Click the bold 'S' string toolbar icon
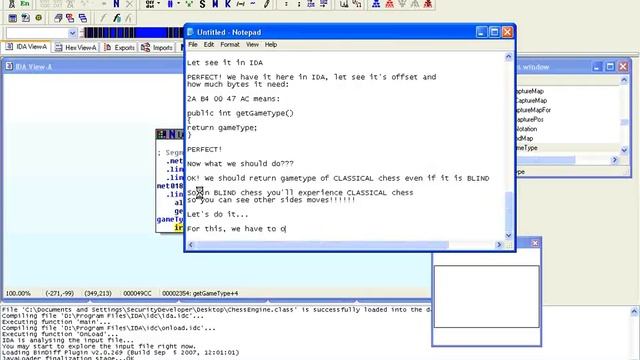This screenshot has height=360, width=640. coord(202,4)
